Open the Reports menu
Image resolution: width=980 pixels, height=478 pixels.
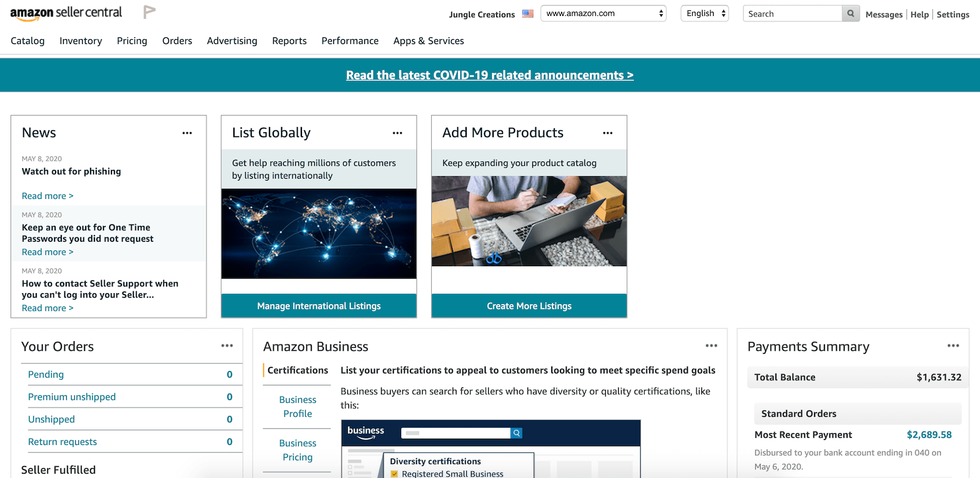(289, 41)
